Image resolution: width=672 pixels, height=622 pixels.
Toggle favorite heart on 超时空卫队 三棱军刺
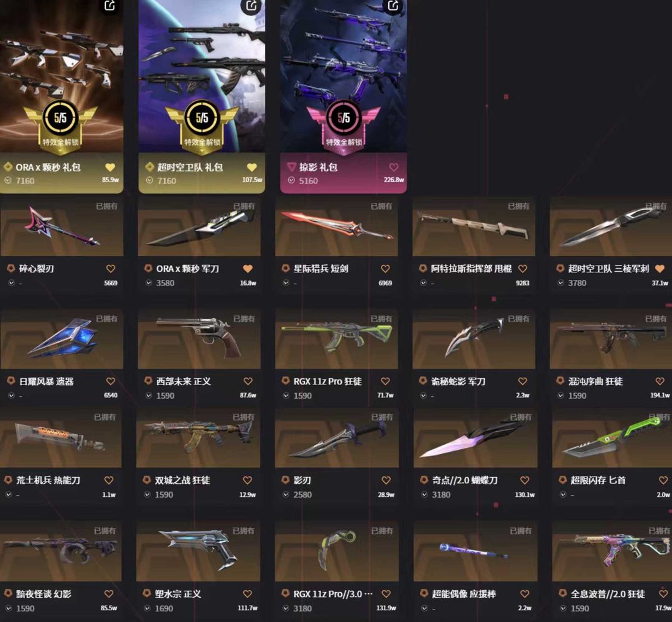pyautogui.click(x=660, y=269)
